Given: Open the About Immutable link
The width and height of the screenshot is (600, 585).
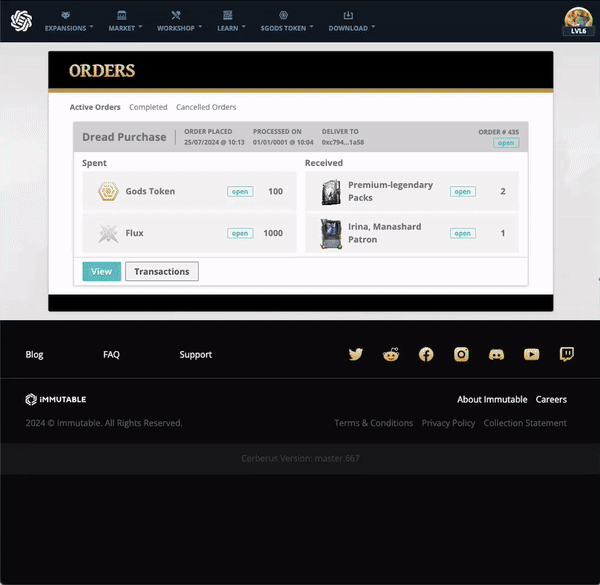Looking at the screenshot, I should 492,399.
